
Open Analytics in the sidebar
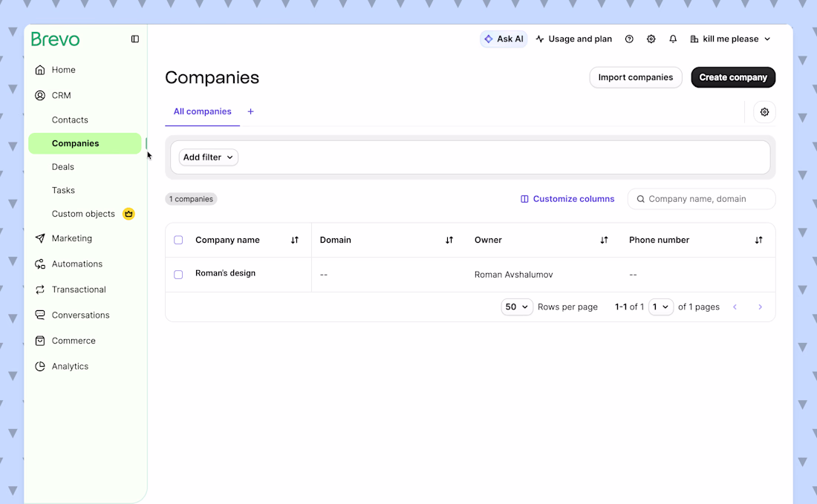pos(70,366)
